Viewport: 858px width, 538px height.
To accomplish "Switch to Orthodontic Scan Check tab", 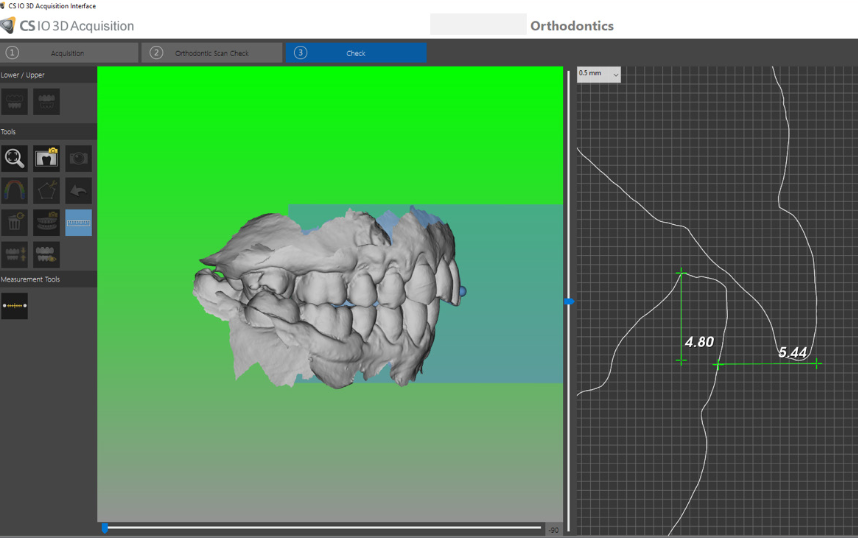I will 212,53.
